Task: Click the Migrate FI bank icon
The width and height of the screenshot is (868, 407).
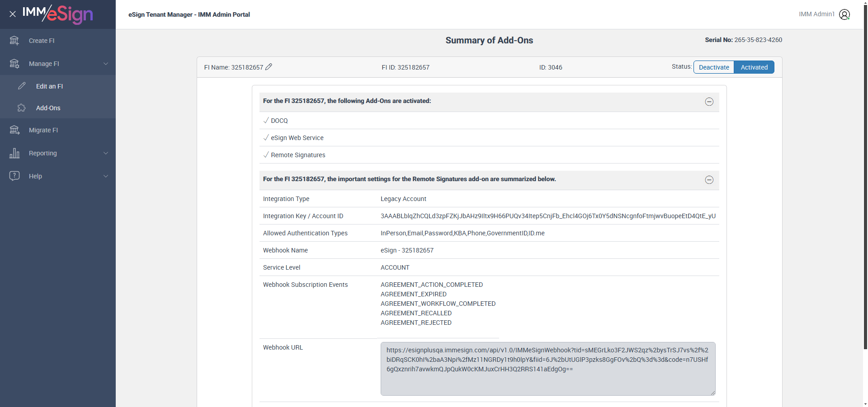Action: click(x=14, y=130)
